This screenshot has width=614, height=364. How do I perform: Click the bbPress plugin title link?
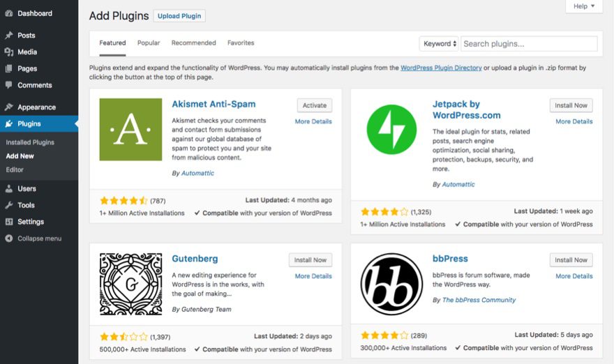coord(450,259)
